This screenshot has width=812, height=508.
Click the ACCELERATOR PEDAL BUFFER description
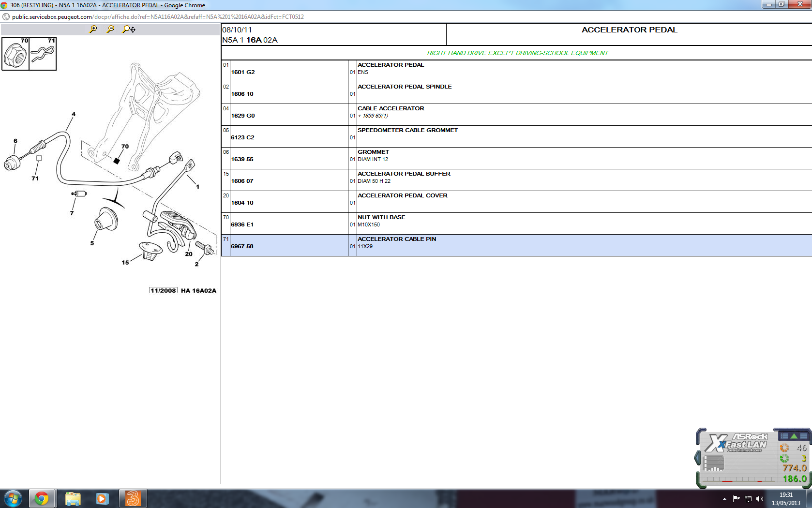404,174
